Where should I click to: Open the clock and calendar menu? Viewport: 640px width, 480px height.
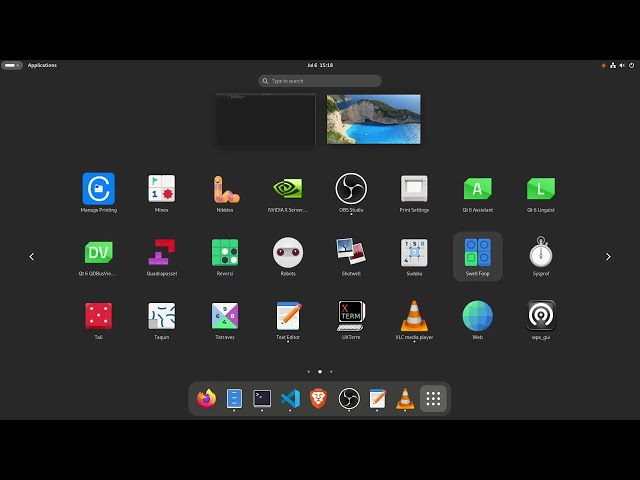pos(320,65)
